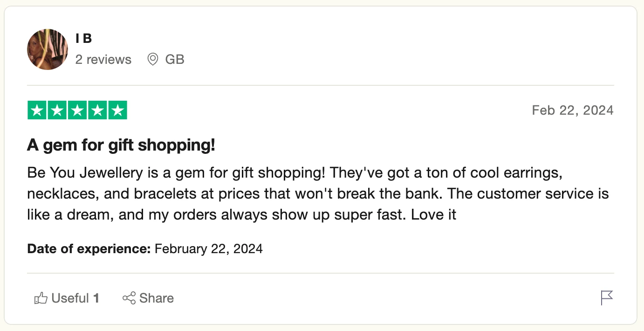This screenshot has height=331, width=644.
Task: Open the "A gem for gift shopping!" title
Action: point(121,145)
